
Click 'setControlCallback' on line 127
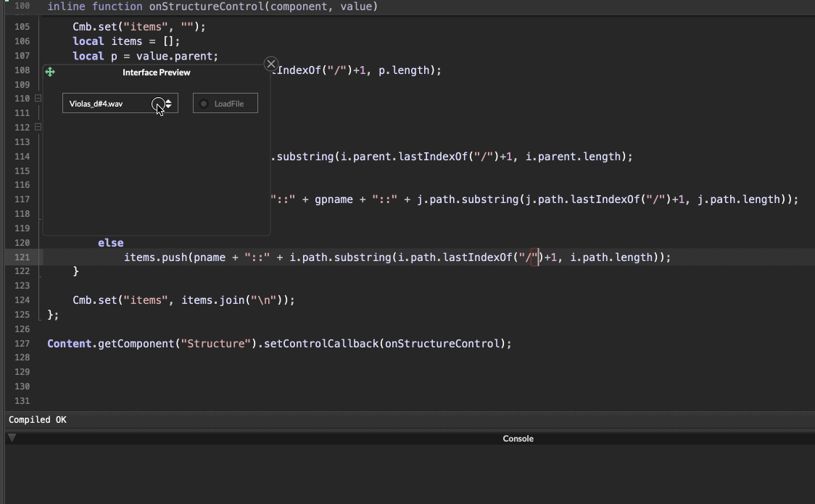(x=321, y=344)
